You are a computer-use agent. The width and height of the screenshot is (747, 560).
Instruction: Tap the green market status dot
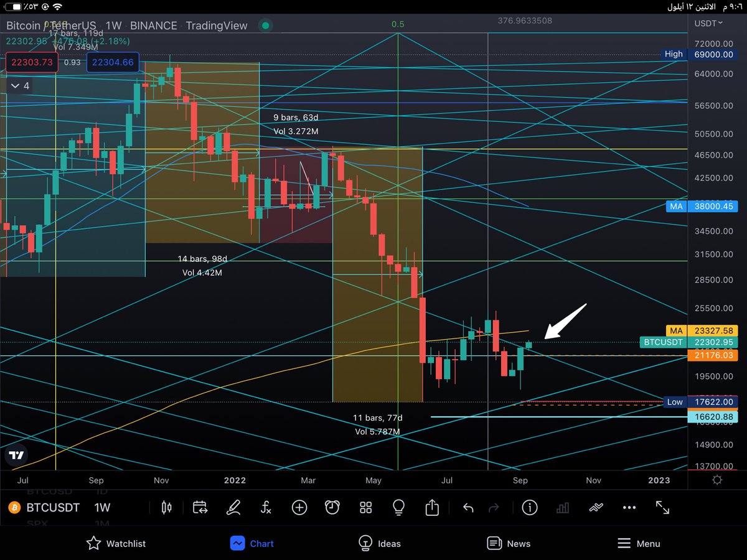[266, 26]
